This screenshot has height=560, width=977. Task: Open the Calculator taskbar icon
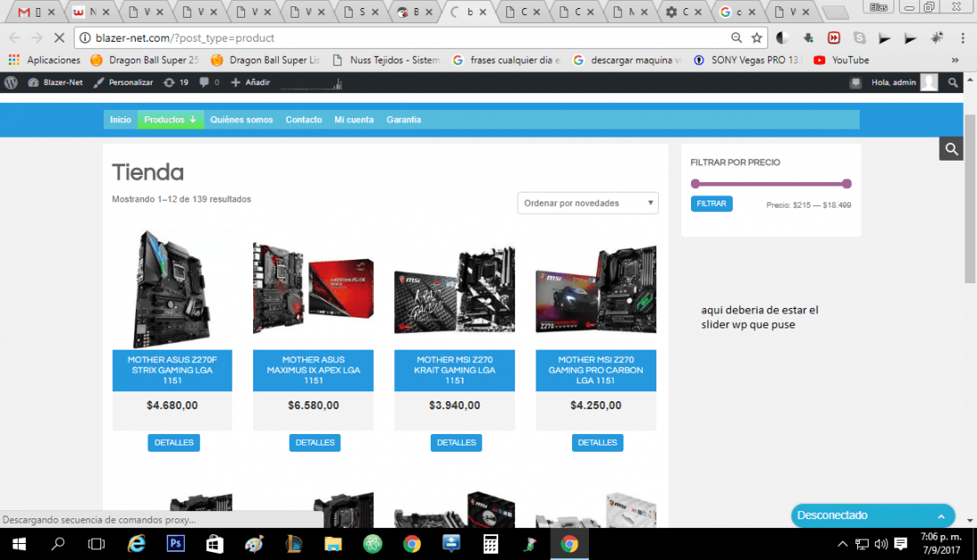(491, 544)
